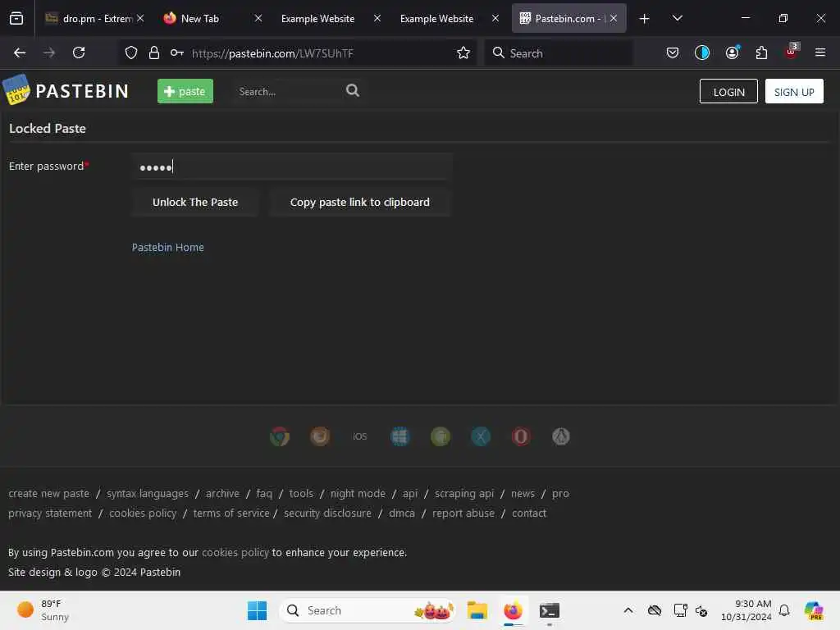
Task: Open the create new paste footer link
Action: pos(48,493)
